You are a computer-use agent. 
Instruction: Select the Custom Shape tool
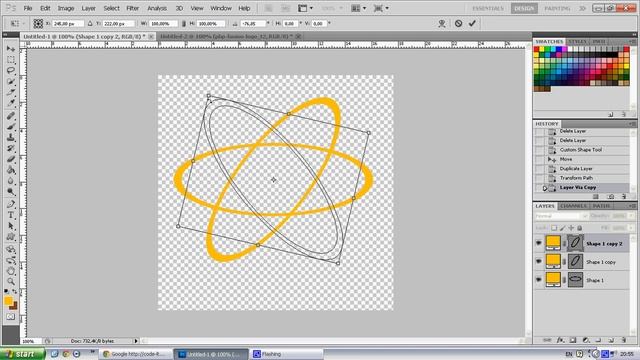(11, 237)
